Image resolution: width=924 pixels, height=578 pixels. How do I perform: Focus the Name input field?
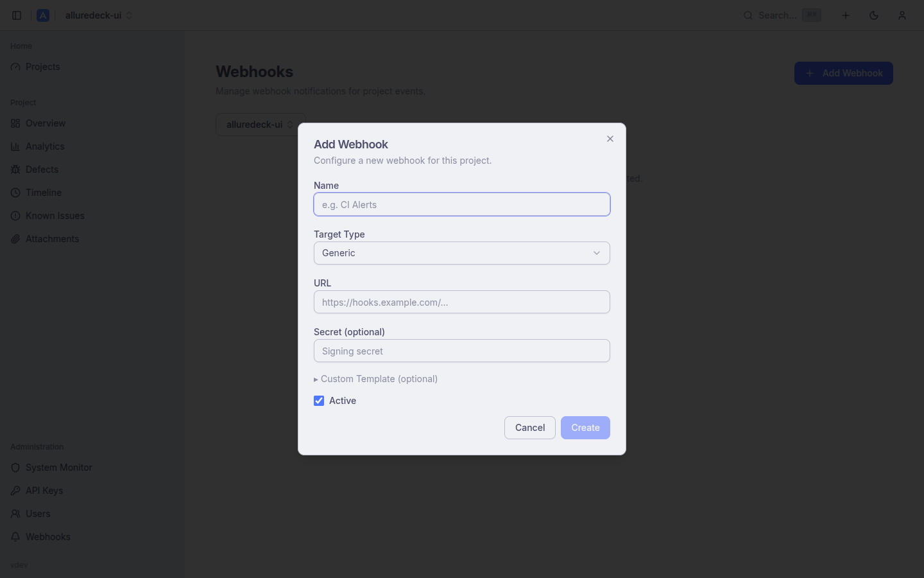[462, 204]
